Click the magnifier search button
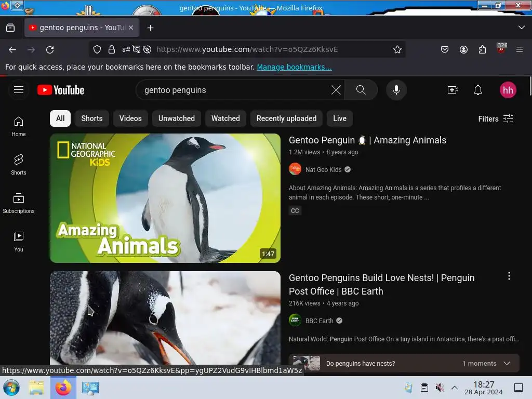Image resolution: width=532 pixels, height=399 pixels. click(361, 90)
